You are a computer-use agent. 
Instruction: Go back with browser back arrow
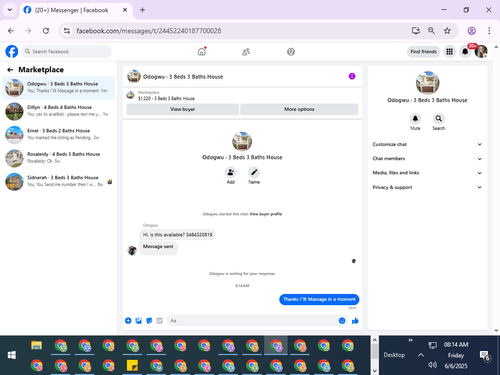[11, 31]
